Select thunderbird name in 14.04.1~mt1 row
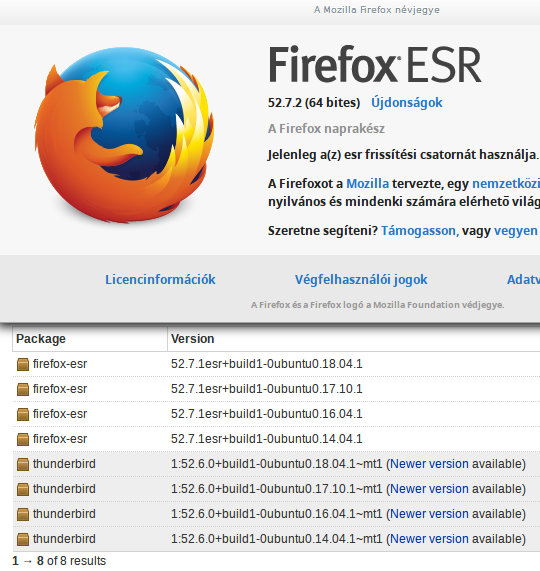 click(64, 539)
